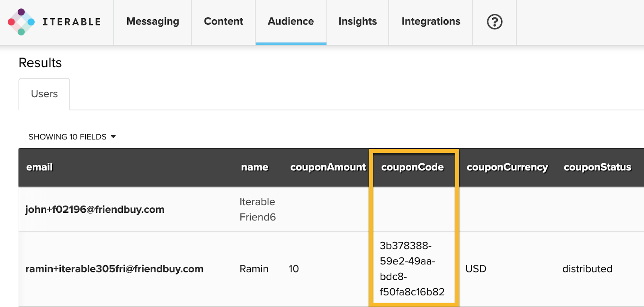Go to the Insights menu
This screenshot has height=307, width=644.
[x=357, y=22]
